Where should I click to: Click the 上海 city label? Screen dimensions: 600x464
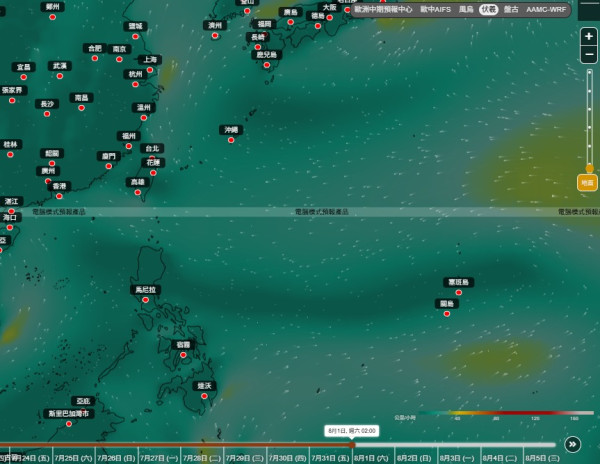click(150, 60)
